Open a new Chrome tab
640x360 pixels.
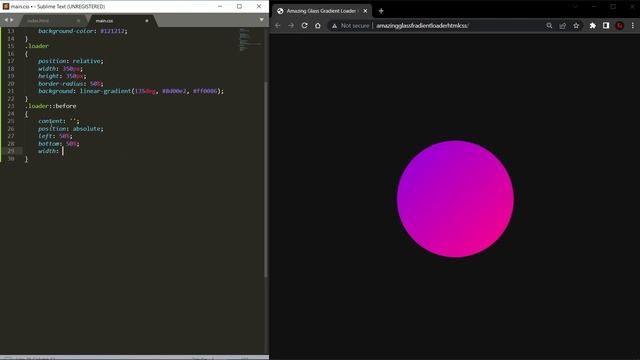[381, 11]
